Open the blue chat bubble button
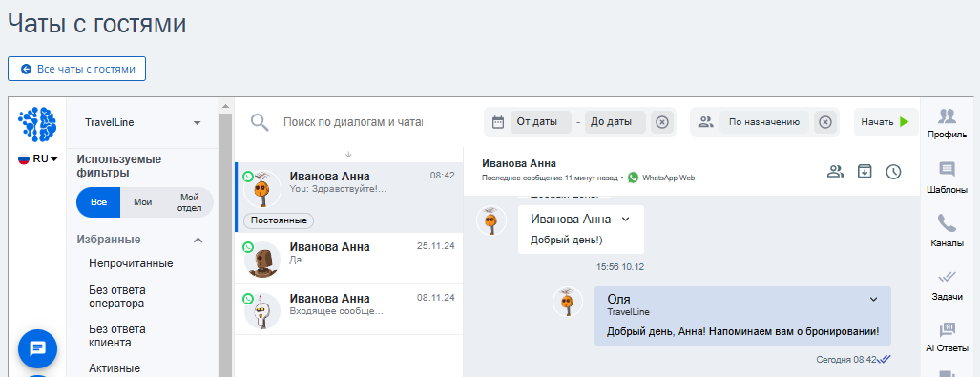Screen dimensions: 980x377 click(x=37, y=348)
